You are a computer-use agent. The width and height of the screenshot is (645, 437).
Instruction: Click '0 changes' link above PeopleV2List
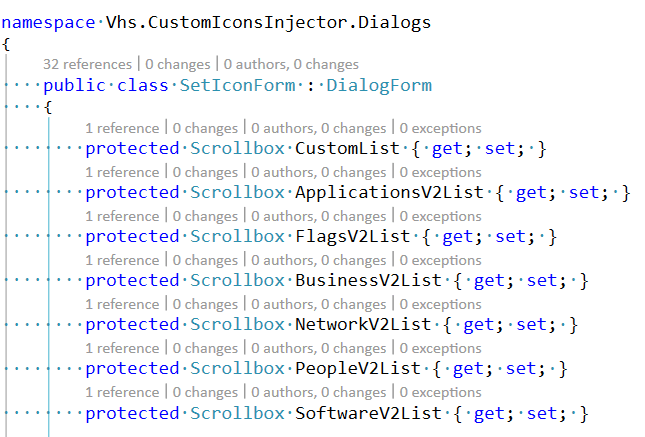(x=205, y=348)
